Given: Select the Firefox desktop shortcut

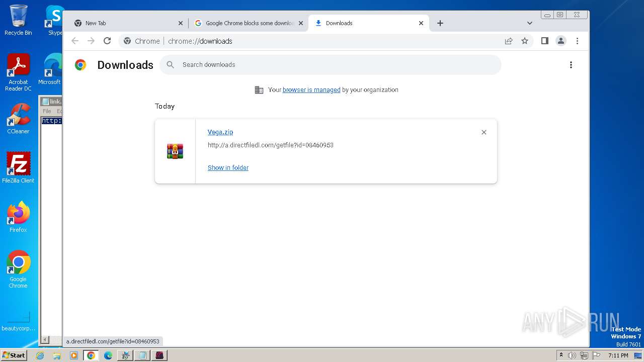Looking at the screenshot, I should 18,217.
